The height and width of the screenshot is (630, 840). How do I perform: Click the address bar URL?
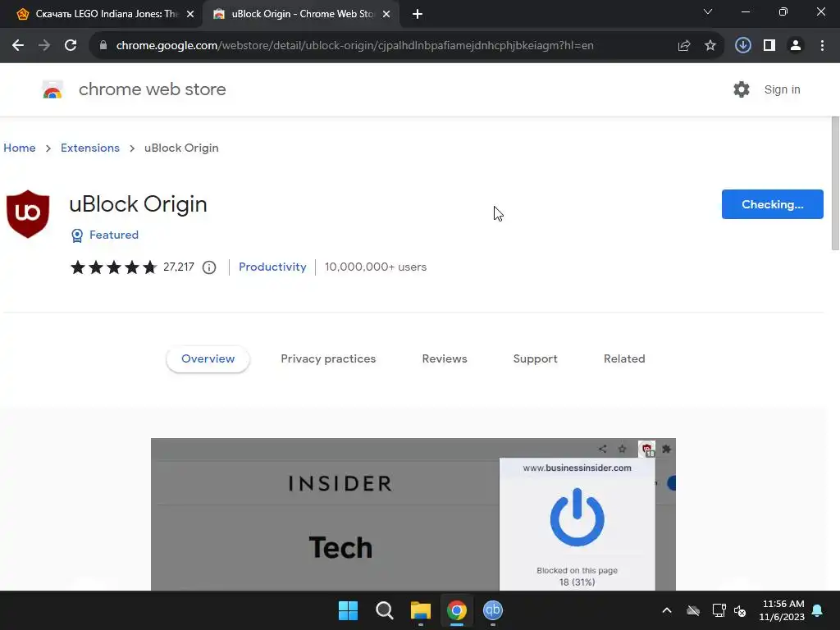[x=354, y=46]
